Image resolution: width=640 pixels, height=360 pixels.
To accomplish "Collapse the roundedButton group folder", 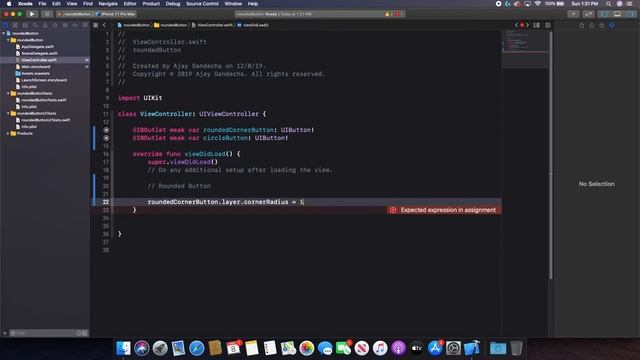I will (x=8, y=40).
